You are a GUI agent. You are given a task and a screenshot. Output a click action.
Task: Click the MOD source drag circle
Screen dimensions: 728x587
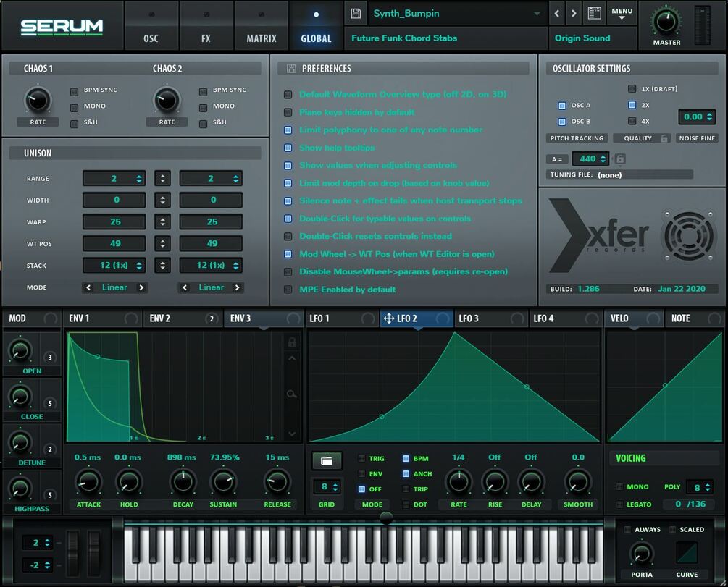coord(50,318)
